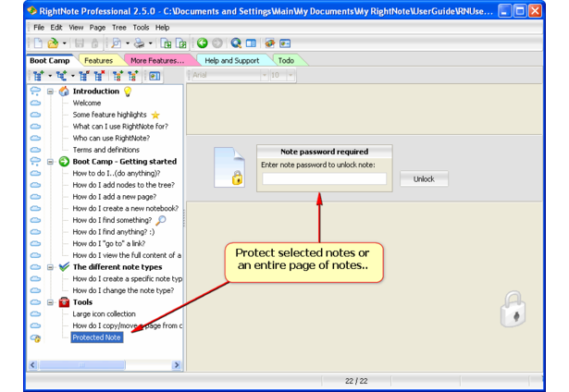Collapse the Boot Camp - Getting started node

50,162
